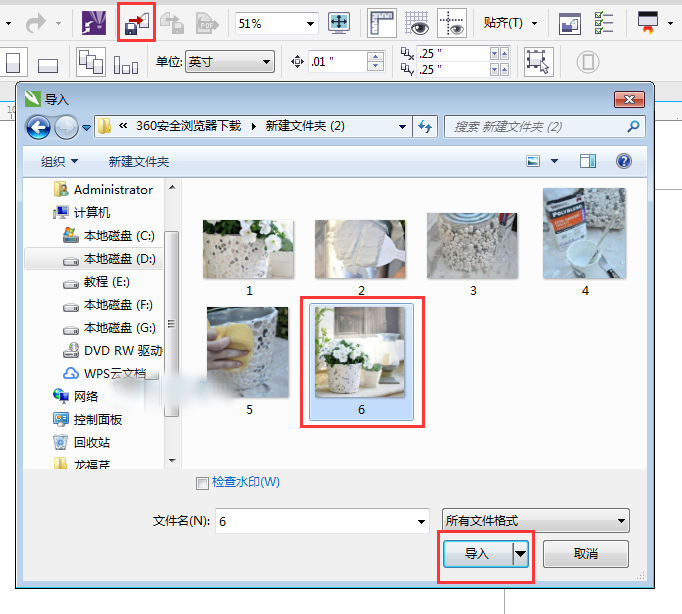The width and height of the screenshot is (682, 614).
Task: Toggle the preview pane icon
Action: click(x=588, y=161)
